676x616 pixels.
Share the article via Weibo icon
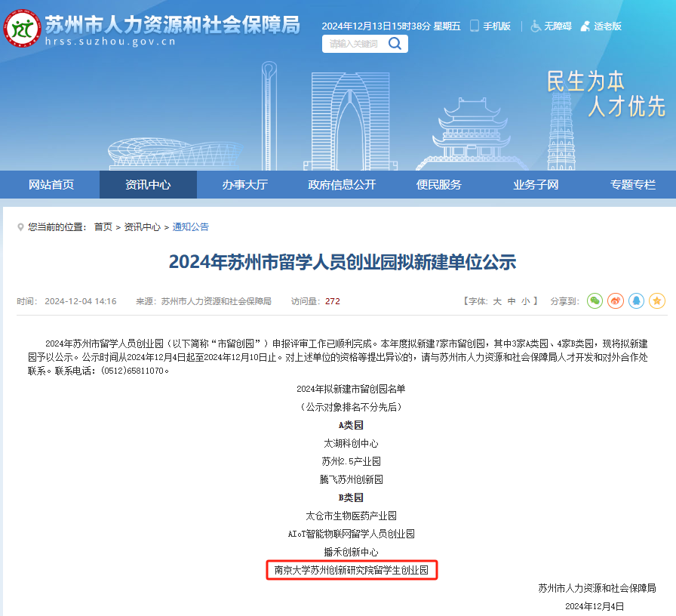(615, 300)
